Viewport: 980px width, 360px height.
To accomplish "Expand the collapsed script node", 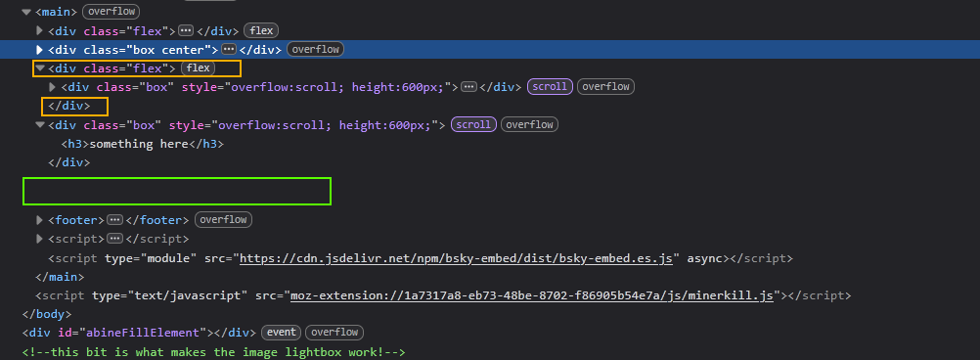I will coord(39,239).
